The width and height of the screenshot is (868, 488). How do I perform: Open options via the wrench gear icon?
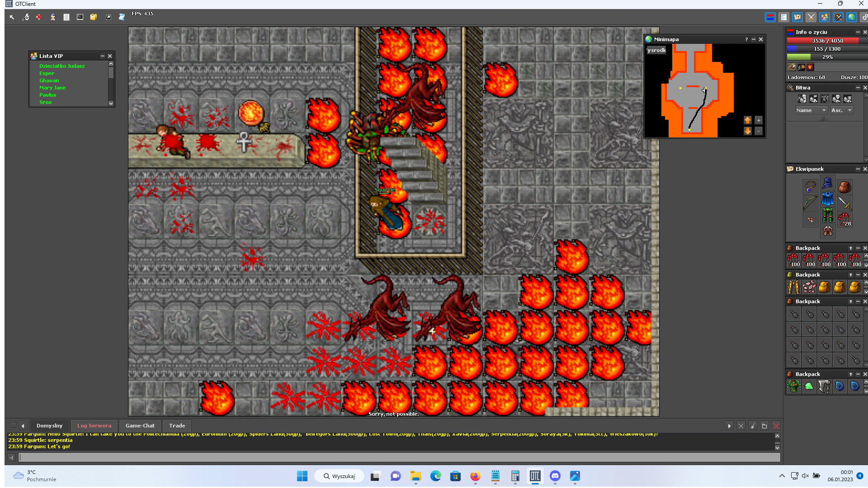click(x=26, y=17)
